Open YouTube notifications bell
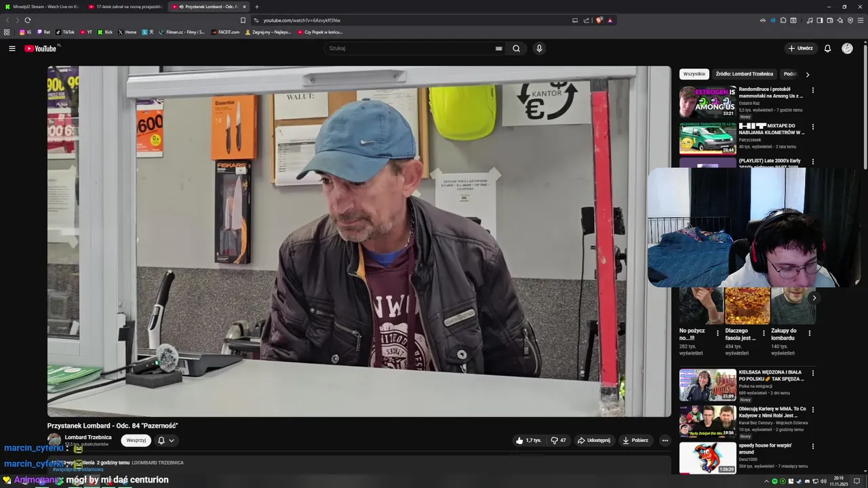Image resolution: width=868 pixels, height=488 pixels. pyautogui.click(x=827, y=48)
